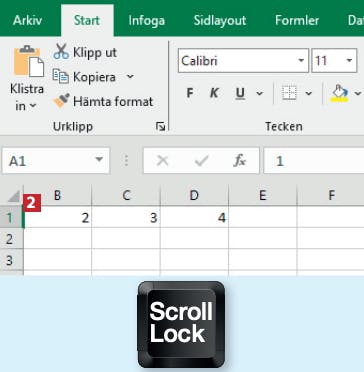The width and height of the screenshot is (364, 372).
Task: Expand the A1 name box dropdown
Action: coord(99,160)
